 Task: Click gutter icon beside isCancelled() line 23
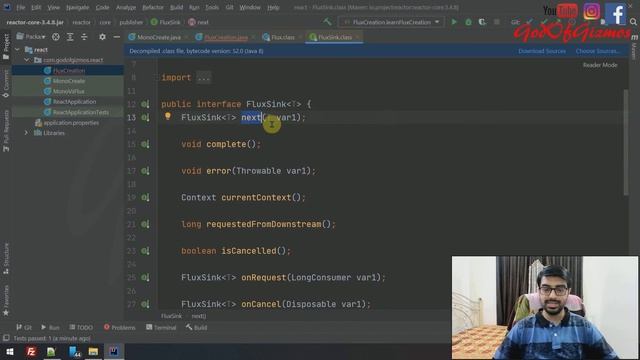145,251
